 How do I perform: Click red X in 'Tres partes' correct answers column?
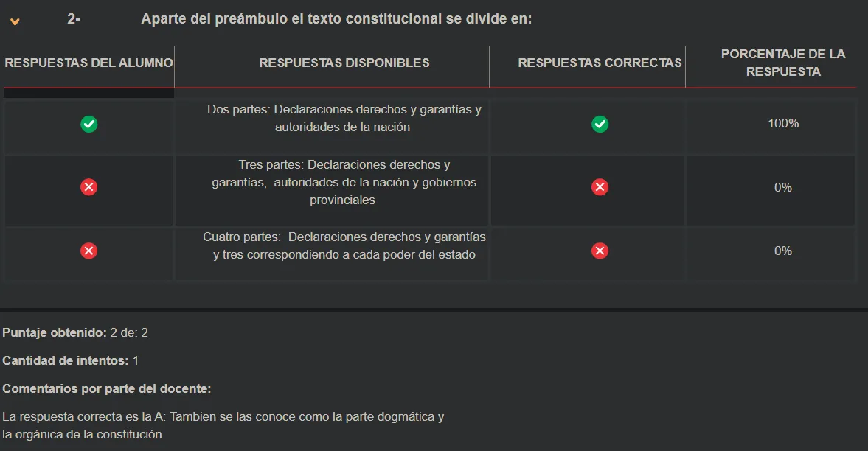click(x=600, y=187)
